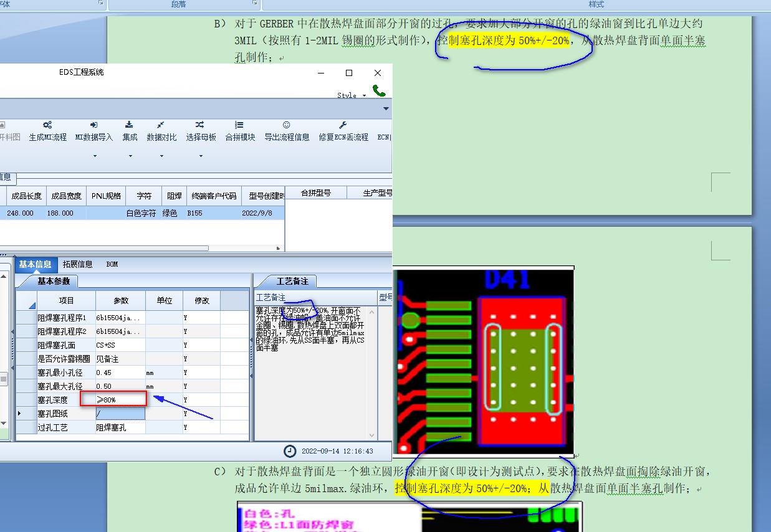Click the 项目 column header
771x532 pixels.
(66, 300)
